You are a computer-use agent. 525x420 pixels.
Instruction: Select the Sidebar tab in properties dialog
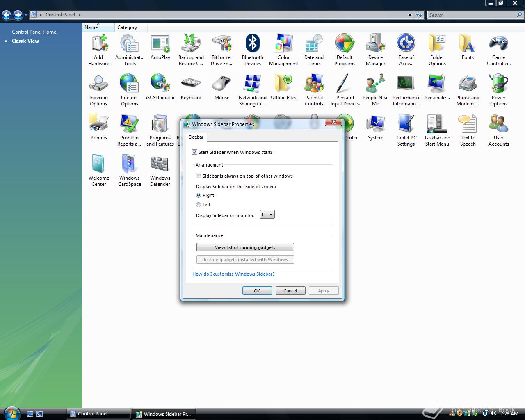[196, 137]
